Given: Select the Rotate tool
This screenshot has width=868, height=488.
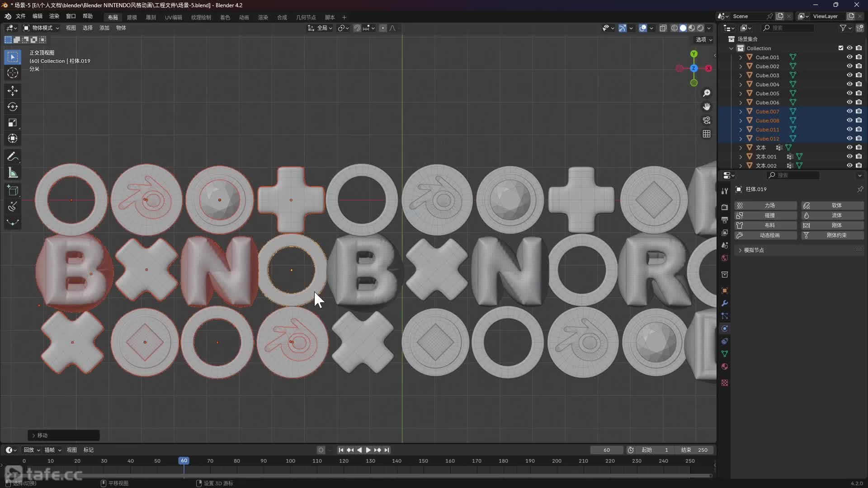Looking at the screenshot, I should pyautogui.click(x=13, y=107).
